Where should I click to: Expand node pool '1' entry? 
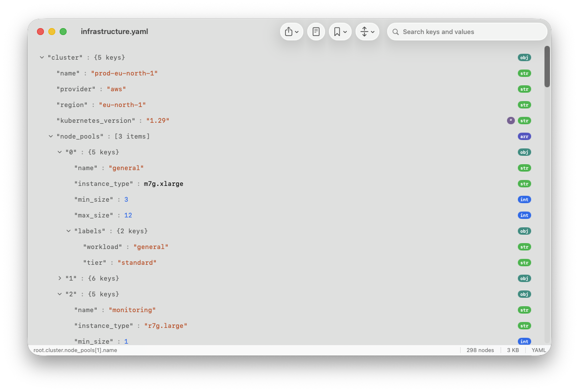[x=60, y=278]
